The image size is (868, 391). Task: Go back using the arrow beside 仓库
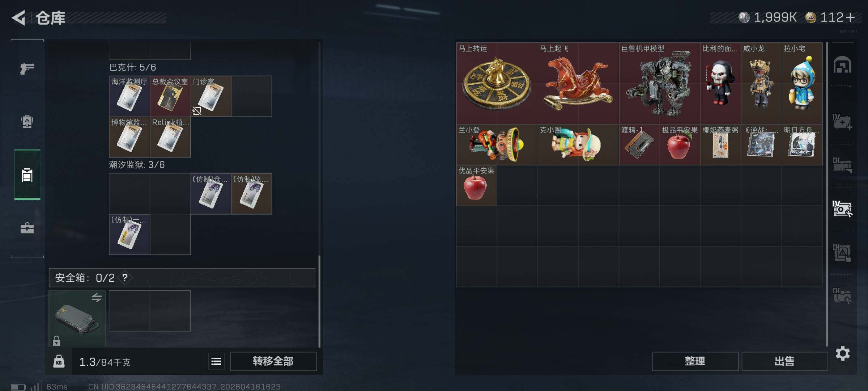click(18, 18)
